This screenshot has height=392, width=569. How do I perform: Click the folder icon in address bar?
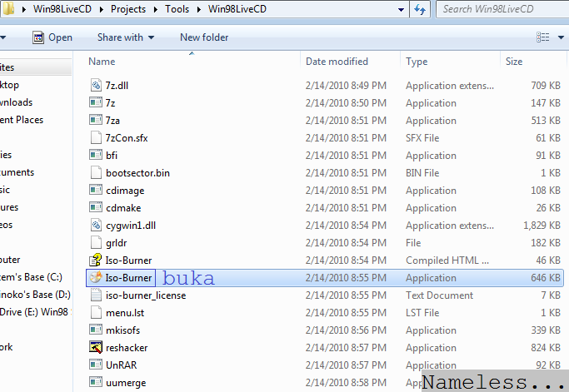pyautogui.click(x=8, y=8)
